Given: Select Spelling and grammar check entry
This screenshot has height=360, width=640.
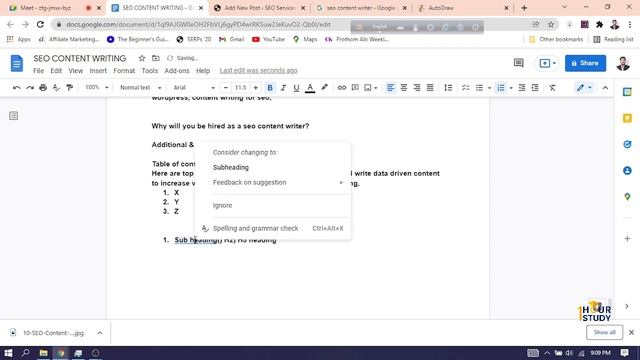Looking at the screenshot, I should point(273,228).
